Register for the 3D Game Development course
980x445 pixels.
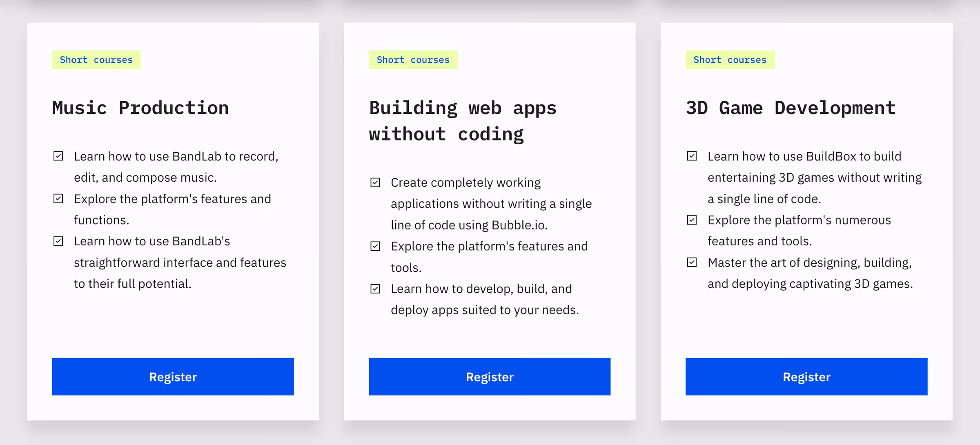tap(806, 376)
